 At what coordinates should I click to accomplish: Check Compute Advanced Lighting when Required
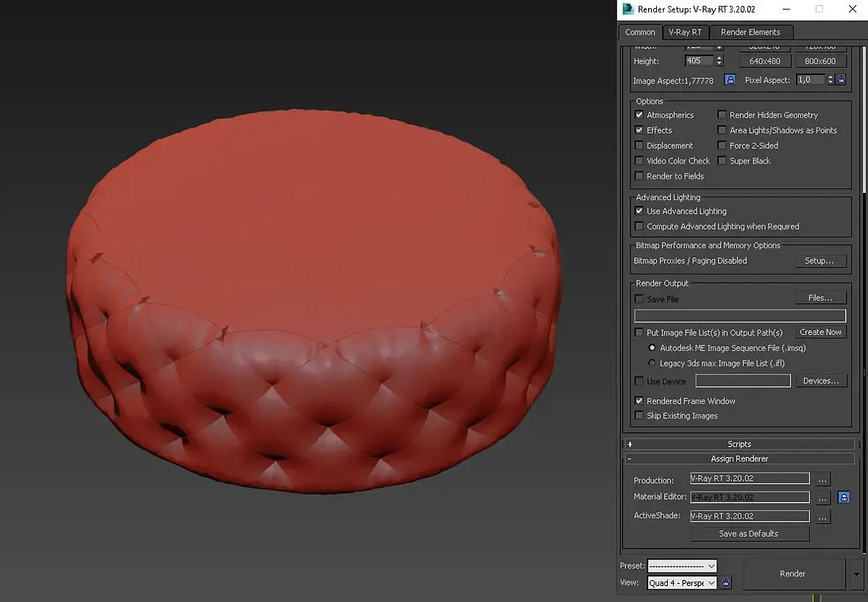[638, 227]
